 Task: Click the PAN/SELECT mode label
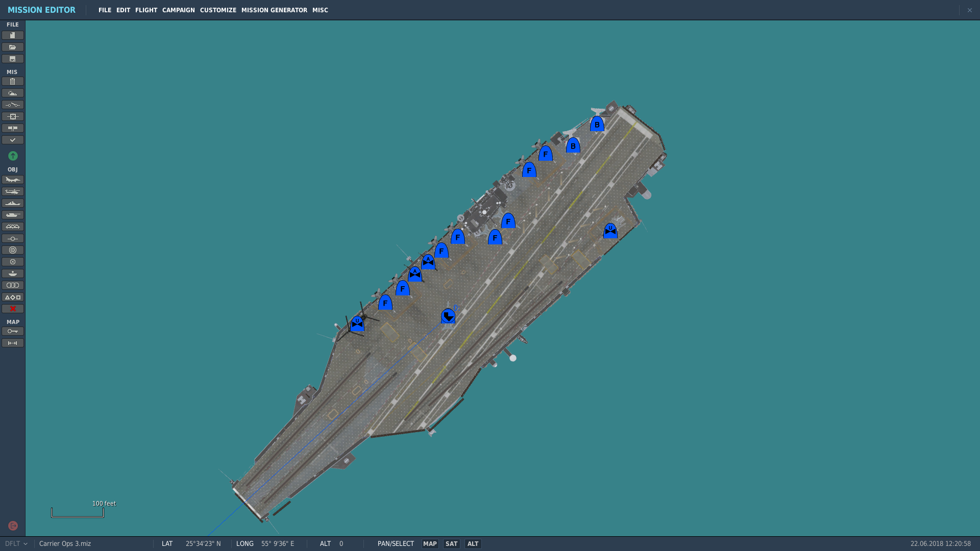(x=396, y=544)
